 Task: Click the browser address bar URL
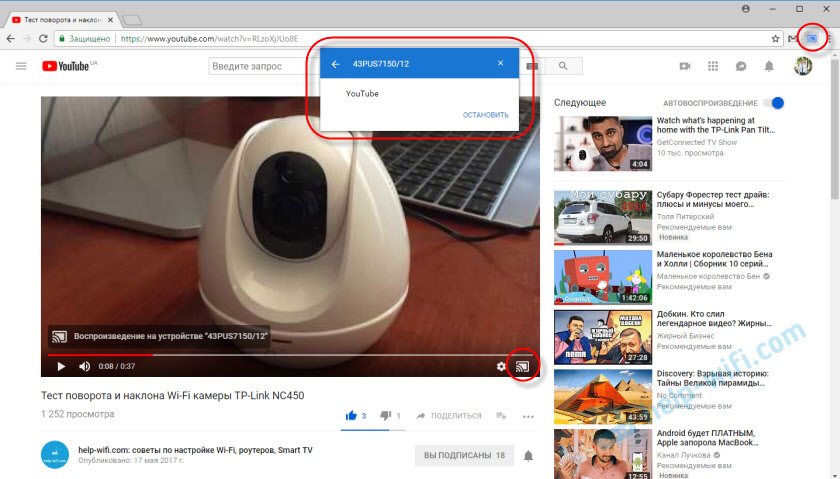click(x=209, y=39)
